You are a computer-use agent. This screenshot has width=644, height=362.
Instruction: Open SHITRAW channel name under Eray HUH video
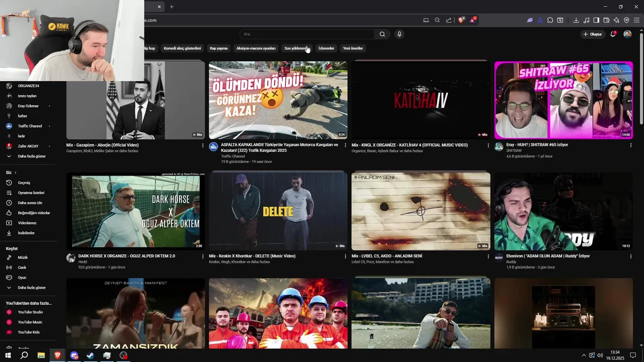coord(514,150)
